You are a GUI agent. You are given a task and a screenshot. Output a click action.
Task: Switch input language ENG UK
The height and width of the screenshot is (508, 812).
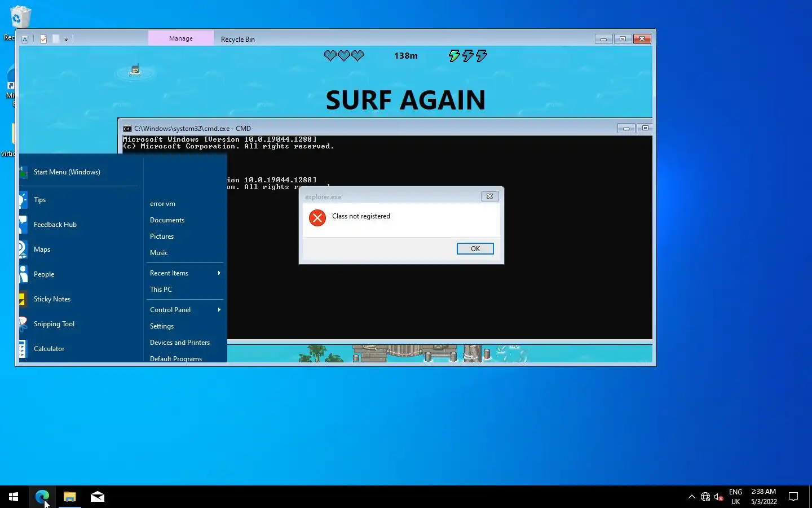pos(735,497)
